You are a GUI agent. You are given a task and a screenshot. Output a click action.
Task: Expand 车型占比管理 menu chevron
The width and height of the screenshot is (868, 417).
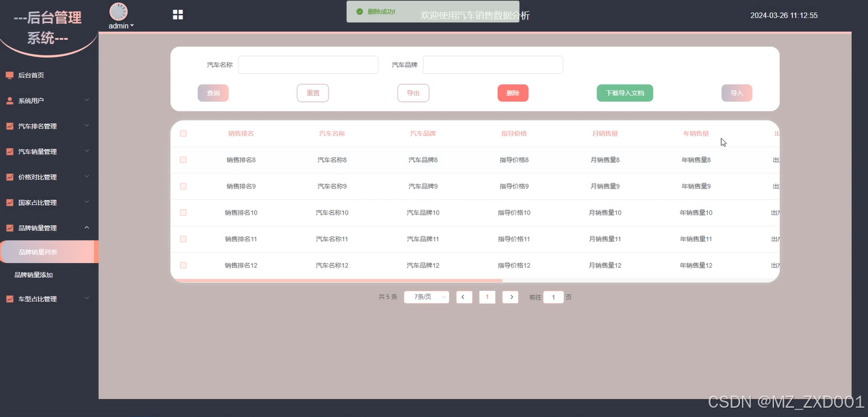(87, 299)
